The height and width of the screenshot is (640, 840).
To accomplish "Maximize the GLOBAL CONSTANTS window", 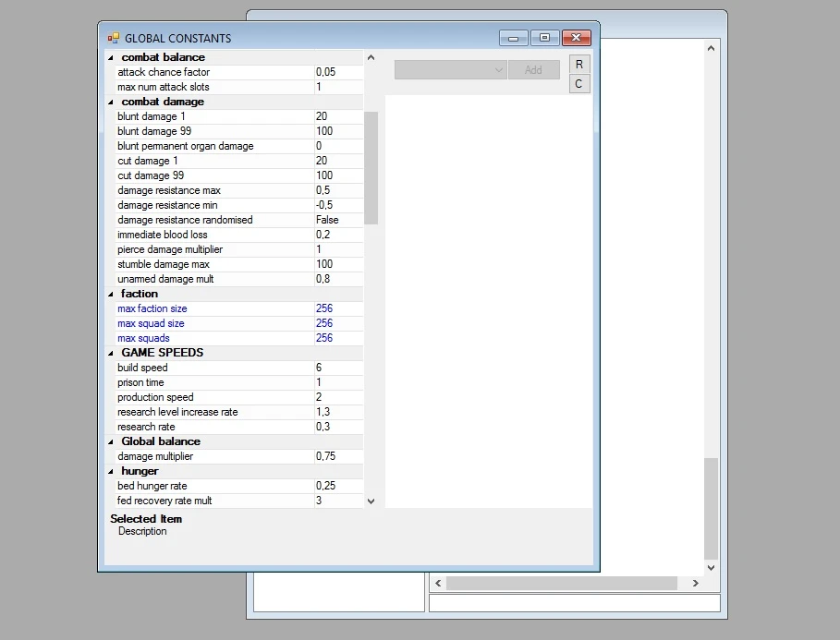I will [544, 38].
